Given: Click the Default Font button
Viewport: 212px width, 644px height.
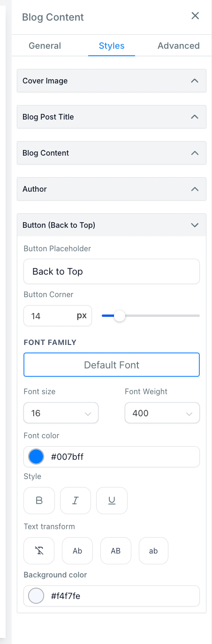Looking at the screenshot, I should [x=112, y=365].
